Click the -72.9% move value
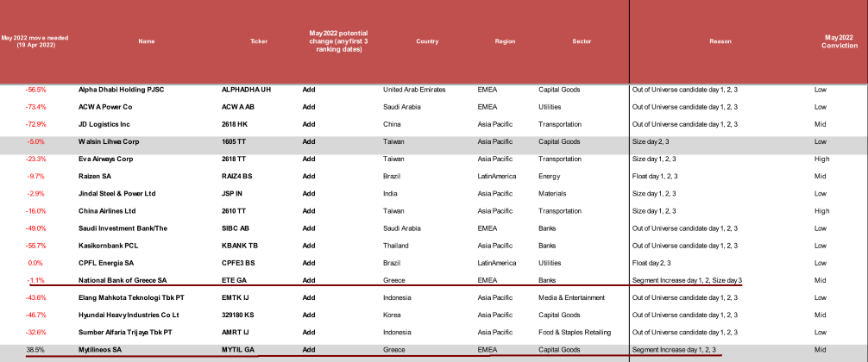 (35, 124)
